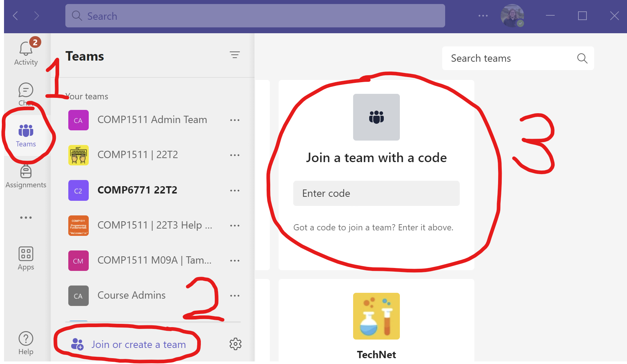Screen dimensions: 627x364
Task: Open settings and more menu in title bar
Action: click(483, 16)
